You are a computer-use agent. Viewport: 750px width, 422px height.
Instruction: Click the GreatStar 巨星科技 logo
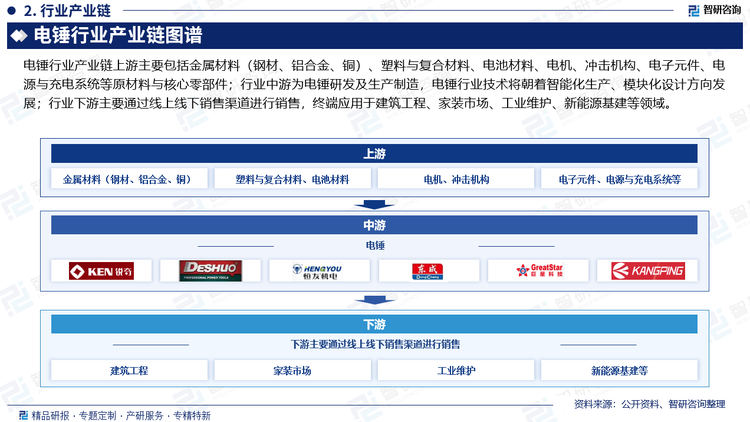[540, 271]
